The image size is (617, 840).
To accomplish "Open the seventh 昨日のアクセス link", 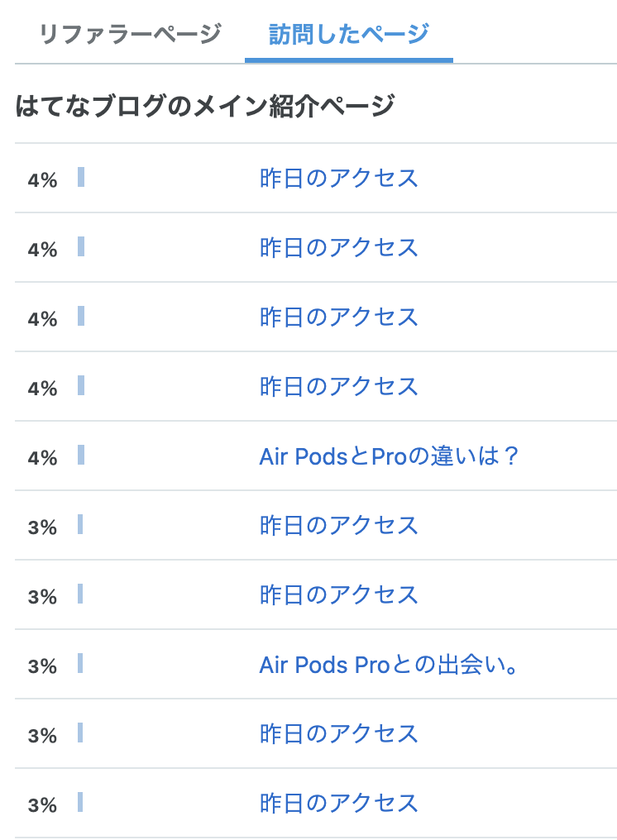I will click(x=338, y=733).
